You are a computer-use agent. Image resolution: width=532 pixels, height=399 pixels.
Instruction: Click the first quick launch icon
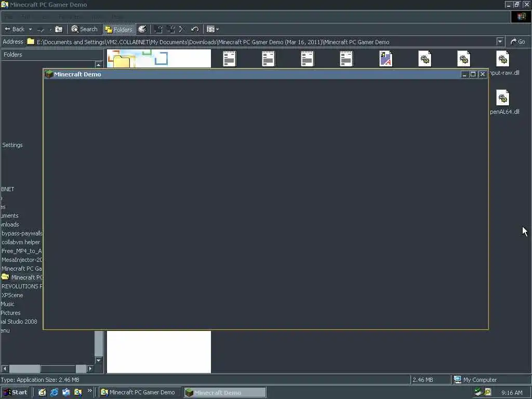[42, 392]
